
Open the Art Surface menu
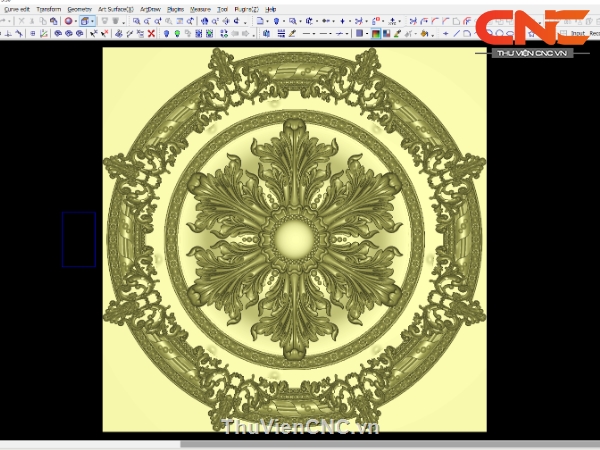[116, 8]
